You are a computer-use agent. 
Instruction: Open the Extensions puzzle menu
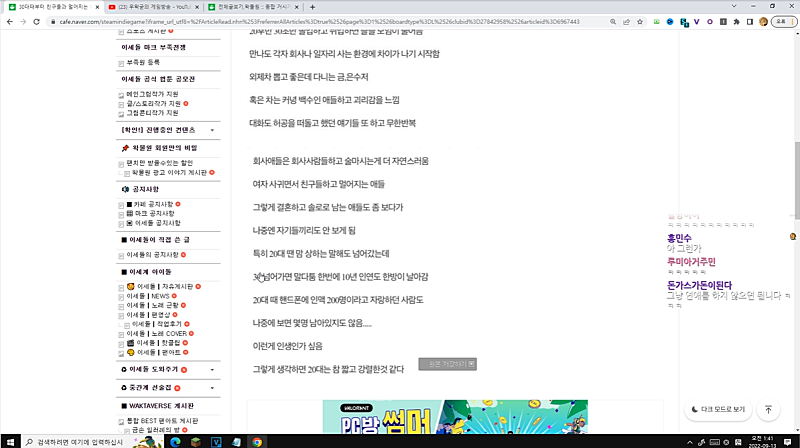click(x=736, y=22)
